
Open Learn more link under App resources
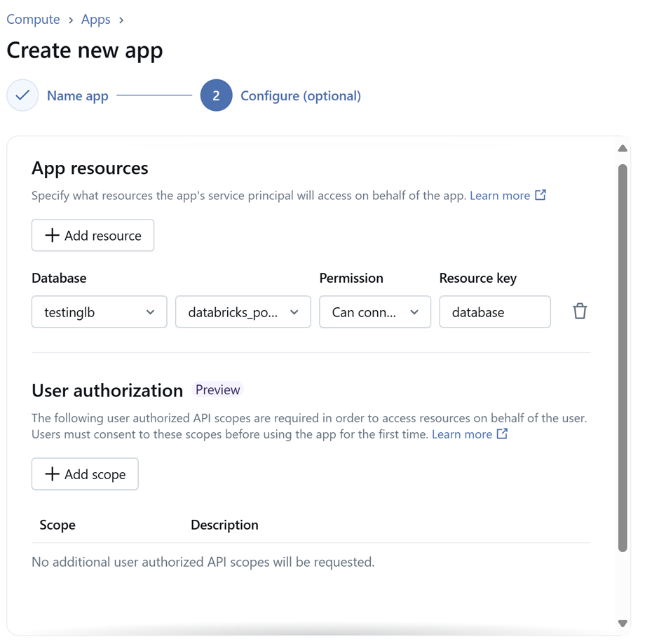coord(499,196)
